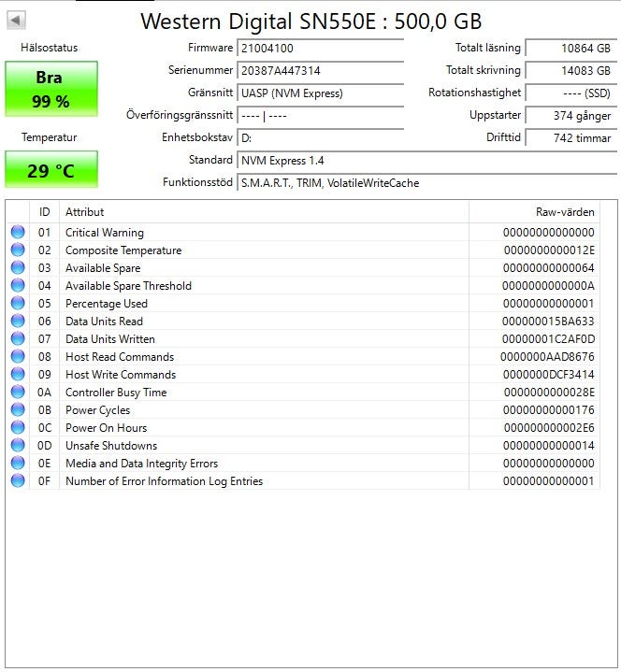Select the Controller Busy Time text
This screenshot has width=621, height=672.
point(116,393)
